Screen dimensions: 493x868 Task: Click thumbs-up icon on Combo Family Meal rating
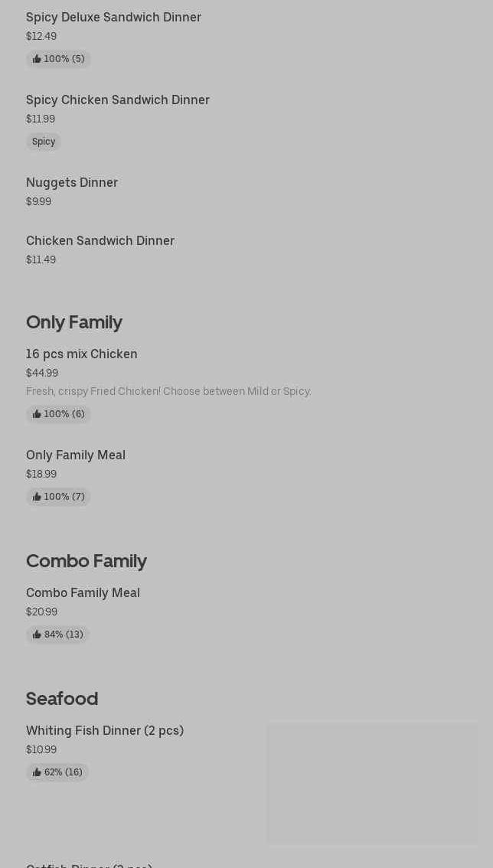37,635
